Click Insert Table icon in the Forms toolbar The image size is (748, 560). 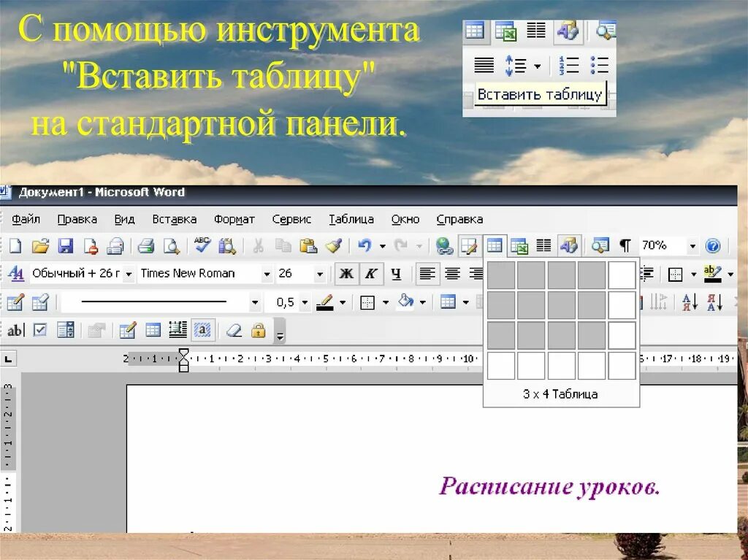coord(153,330)
